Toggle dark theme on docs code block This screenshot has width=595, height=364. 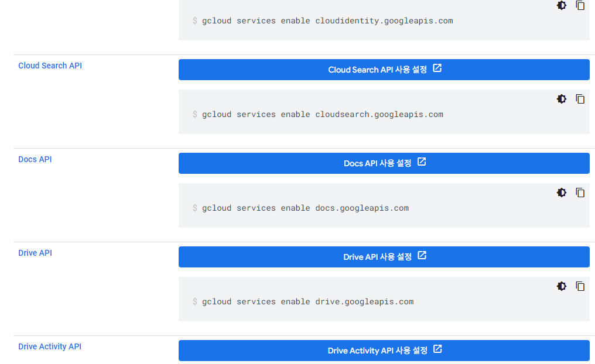click(562, 193)
